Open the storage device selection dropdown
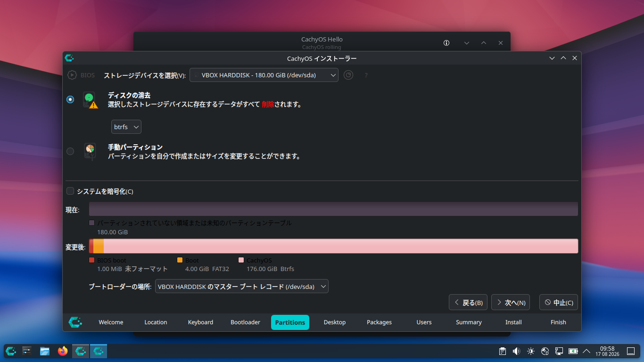This screenshot has height=362, width=644. (x=264, y=75)
